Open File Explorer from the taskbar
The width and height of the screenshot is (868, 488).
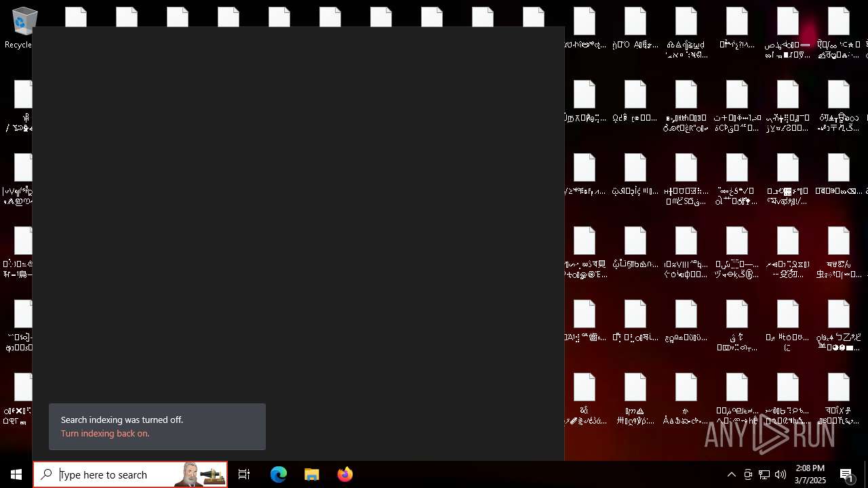[312, 474]
